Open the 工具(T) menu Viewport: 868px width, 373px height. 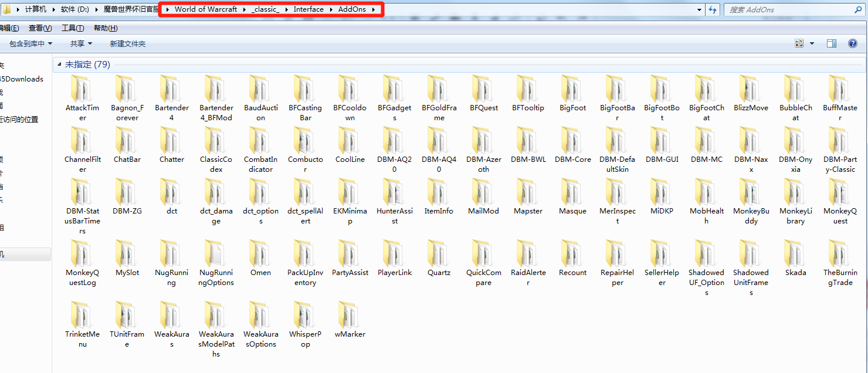(x=73, y=28)
